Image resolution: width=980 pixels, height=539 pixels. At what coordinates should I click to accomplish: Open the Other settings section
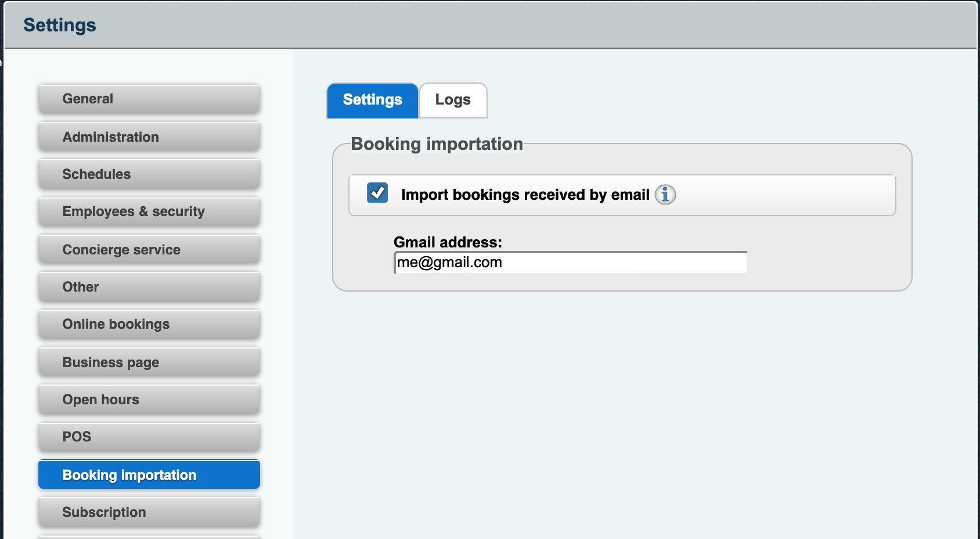[x=149, y=287]
